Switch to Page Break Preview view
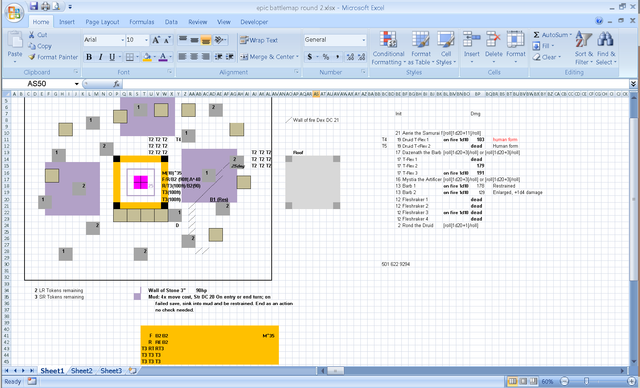640x388 pixels. point(533,381)
